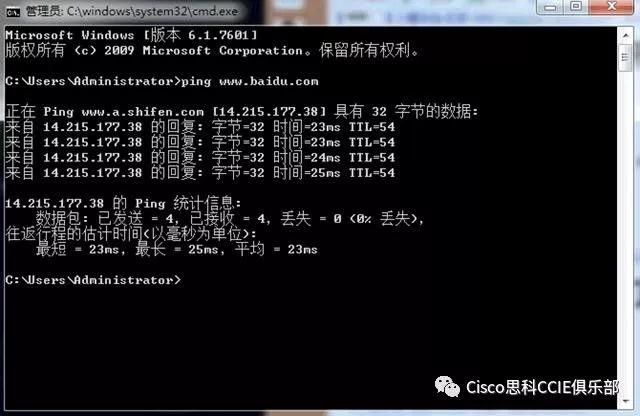Image resolution: width=640 pixels, height=416 pixels.
Task: Click the ping www.baidu.com command line
Action: [x=162, y=81]
